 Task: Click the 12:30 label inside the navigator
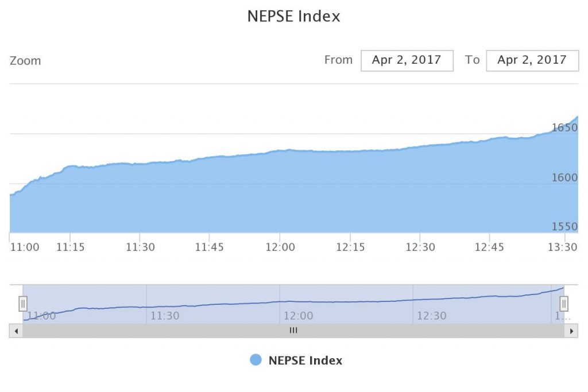point(432,316)
